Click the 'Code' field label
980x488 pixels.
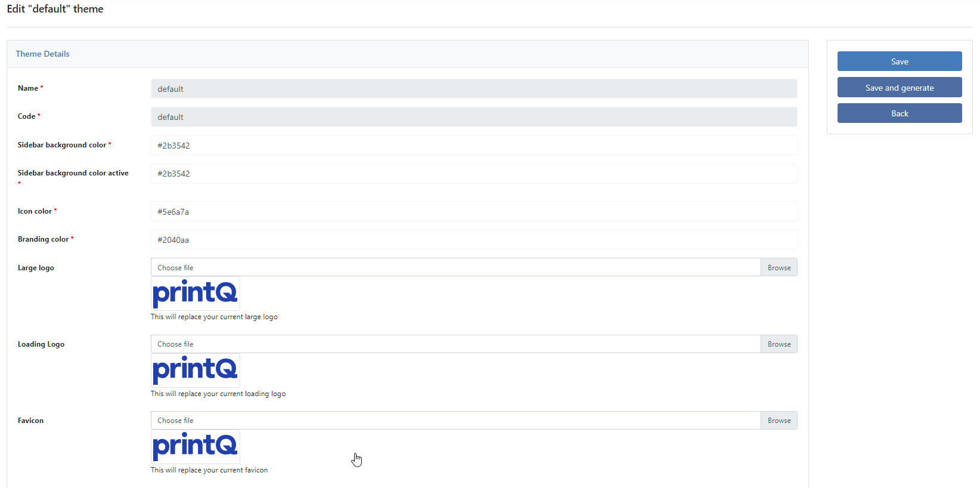(x=26, y=116)
